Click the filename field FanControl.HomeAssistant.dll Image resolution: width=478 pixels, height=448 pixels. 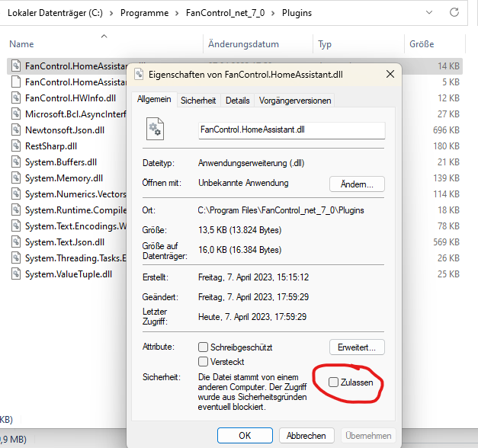[292, 130]
